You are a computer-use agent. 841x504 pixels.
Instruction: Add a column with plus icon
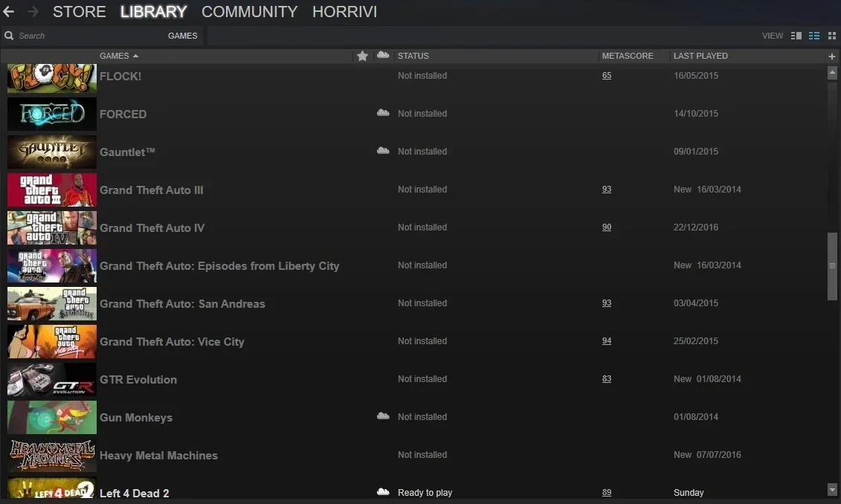tap(832, 56)
